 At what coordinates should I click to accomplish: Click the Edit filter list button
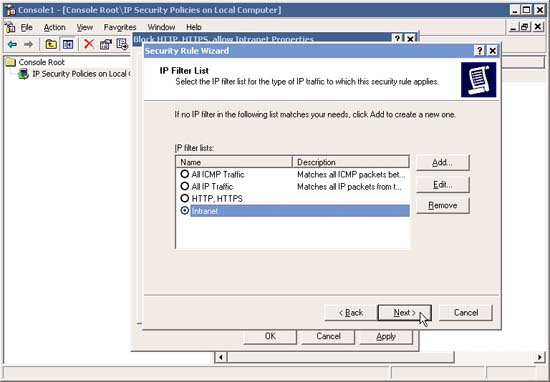442,185
